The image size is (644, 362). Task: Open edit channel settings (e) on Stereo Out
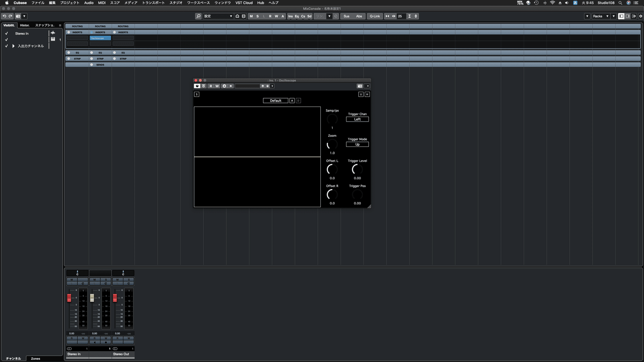[129, 283]
